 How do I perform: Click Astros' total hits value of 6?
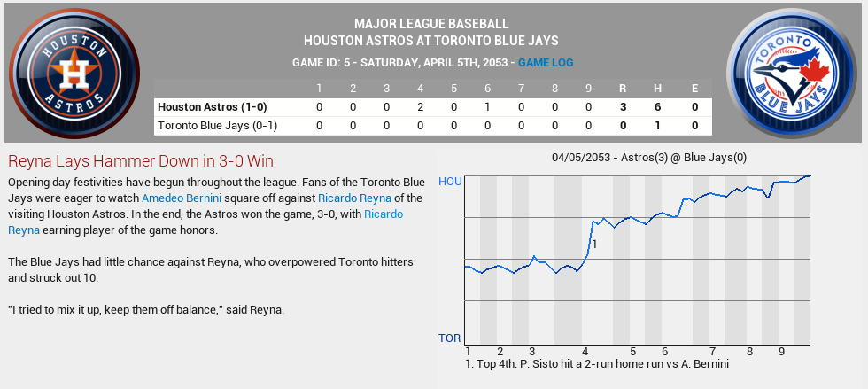[x=659, y=107]
